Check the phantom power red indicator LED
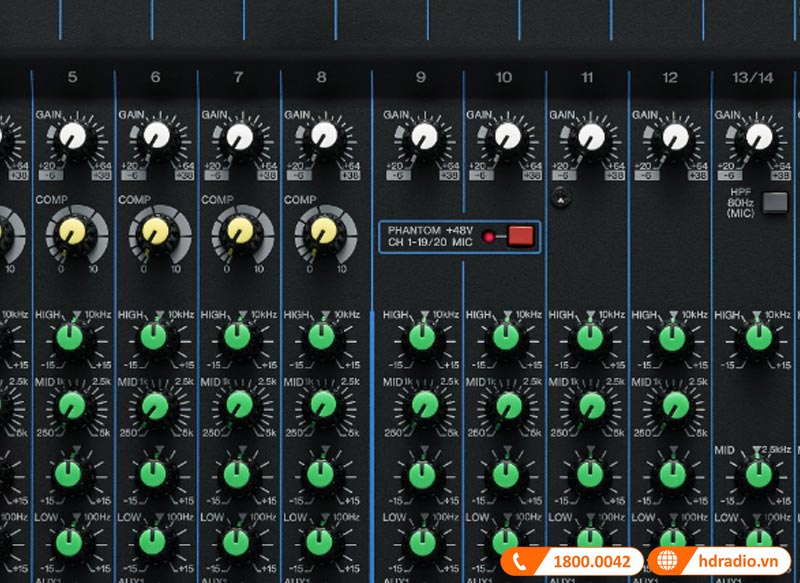The image size is (800, 583). 489,238
